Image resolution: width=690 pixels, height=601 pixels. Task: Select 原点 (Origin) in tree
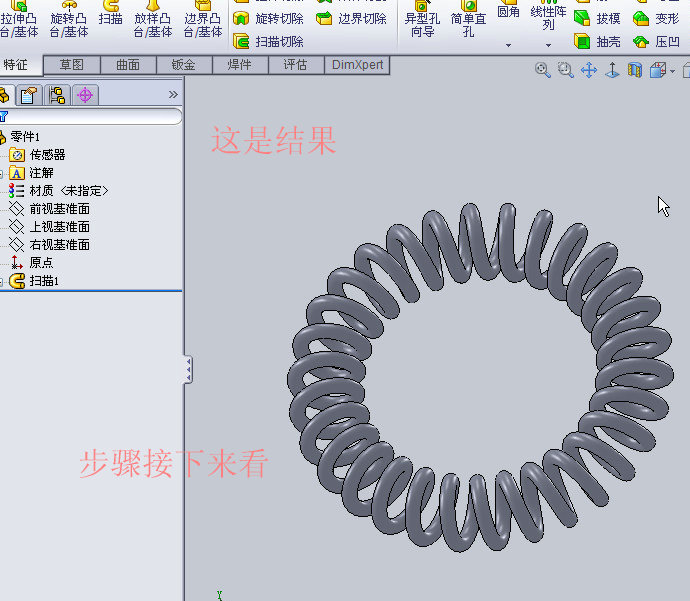(x=31, y=263)
